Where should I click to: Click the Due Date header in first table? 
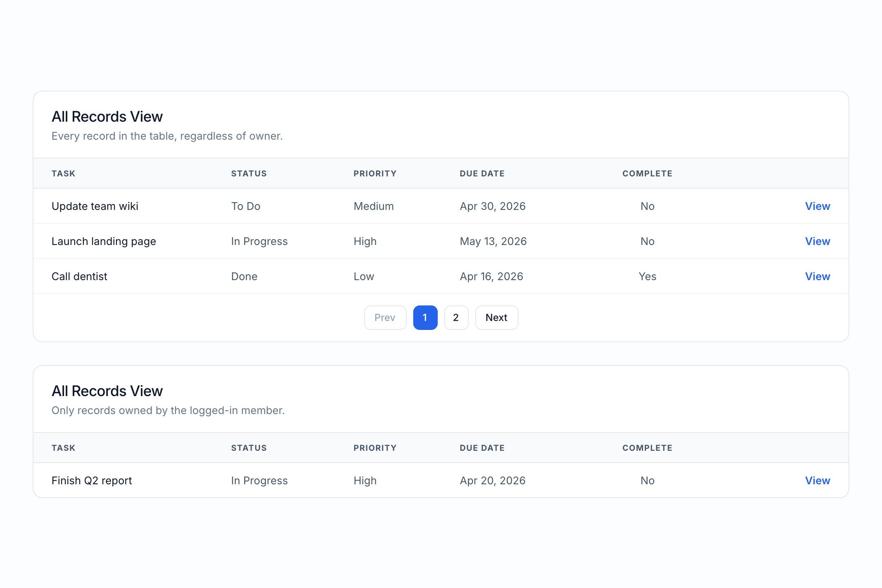[x=482, y=174]
